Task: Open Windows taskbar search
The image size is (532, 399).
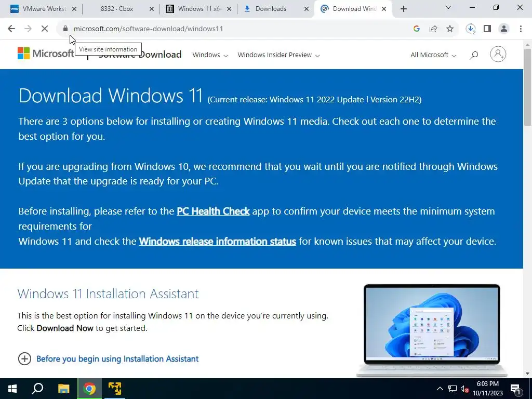Action: click(x=37, y=389)
